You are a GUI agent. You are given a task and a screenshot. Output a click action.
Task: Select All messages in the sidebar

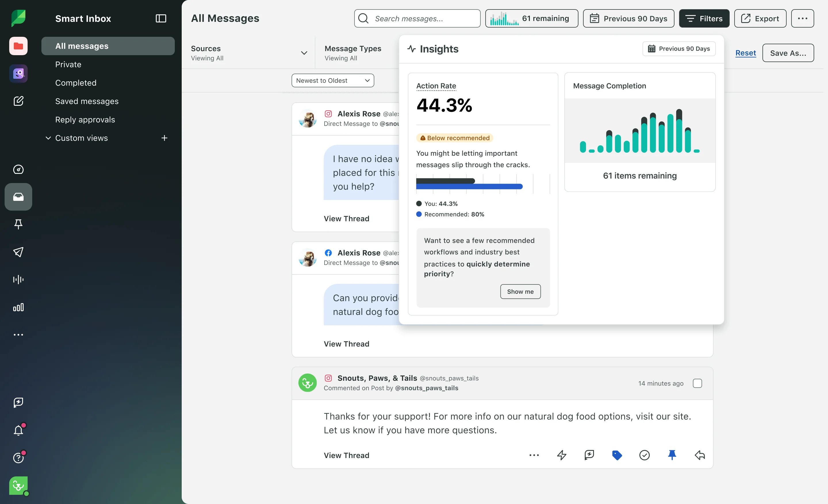click(108, 46)
